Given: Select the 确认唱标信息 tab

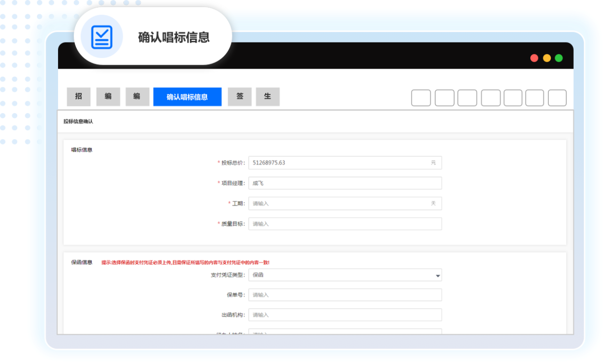Looking at the screenshot, I should point(187,96).
